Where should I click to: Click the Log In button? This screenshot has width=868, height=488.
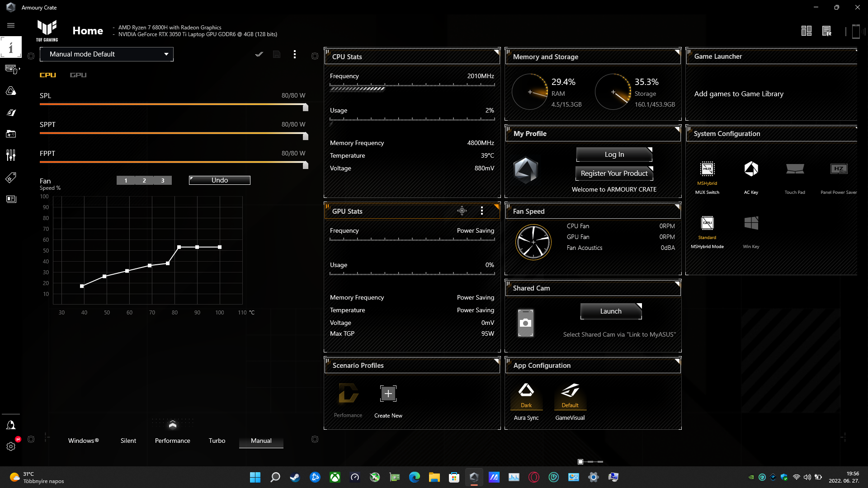(x=614, y=155)
